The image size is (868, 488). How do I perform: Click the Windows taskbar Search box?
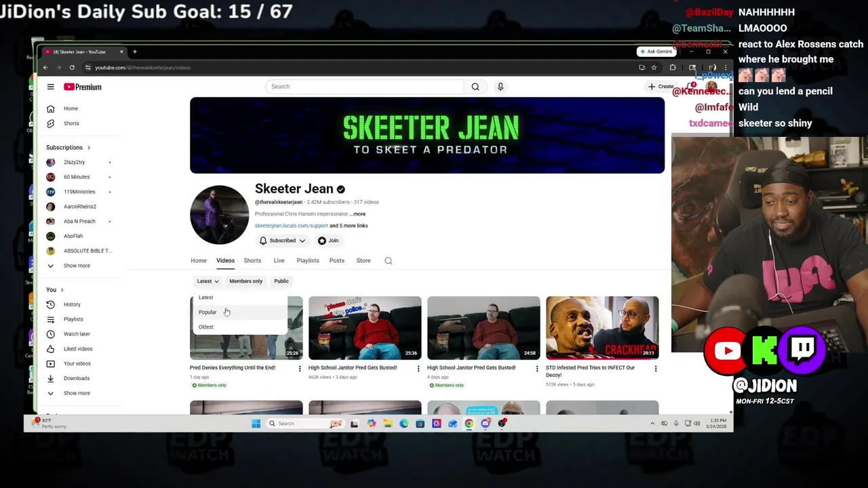coord(305,424)
